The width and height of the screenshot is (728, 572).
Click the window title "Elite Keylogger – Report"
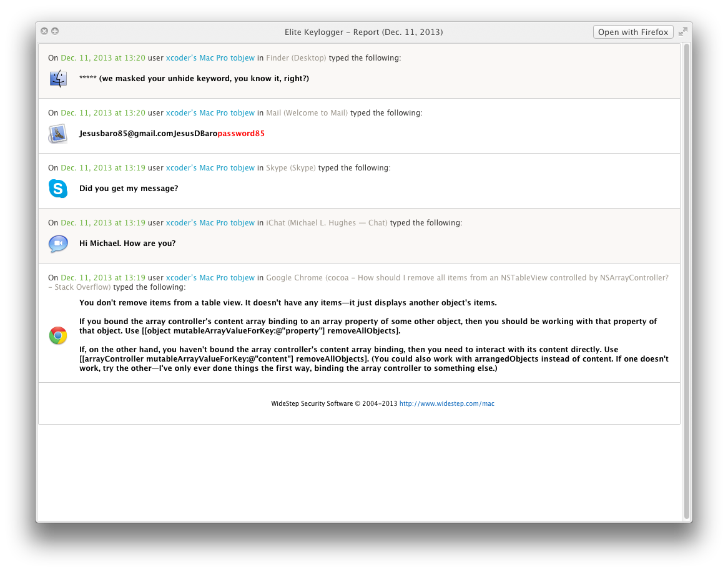pos(363,32)
